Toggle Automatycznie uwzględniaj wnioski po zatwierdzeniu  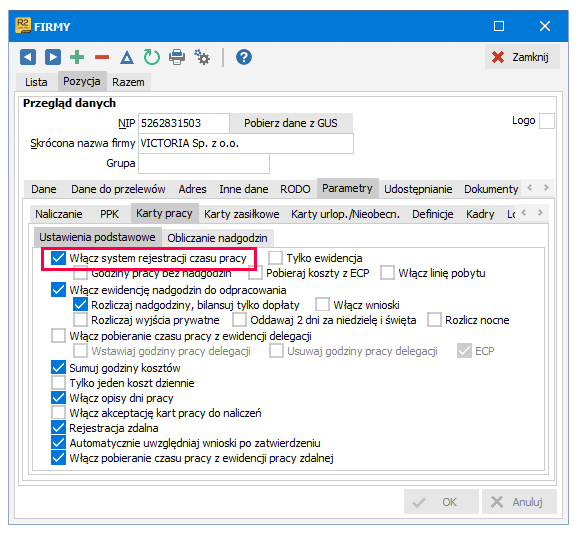coord(58,443)
